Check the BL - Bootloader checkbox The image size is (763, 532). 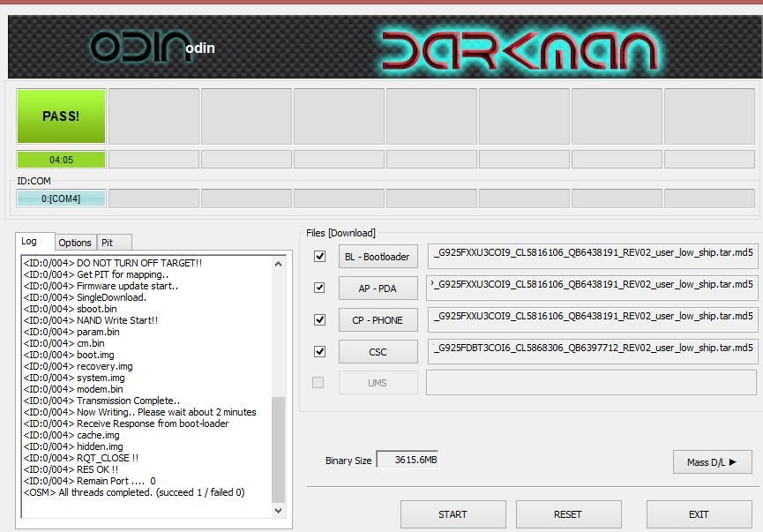point(319,256)
